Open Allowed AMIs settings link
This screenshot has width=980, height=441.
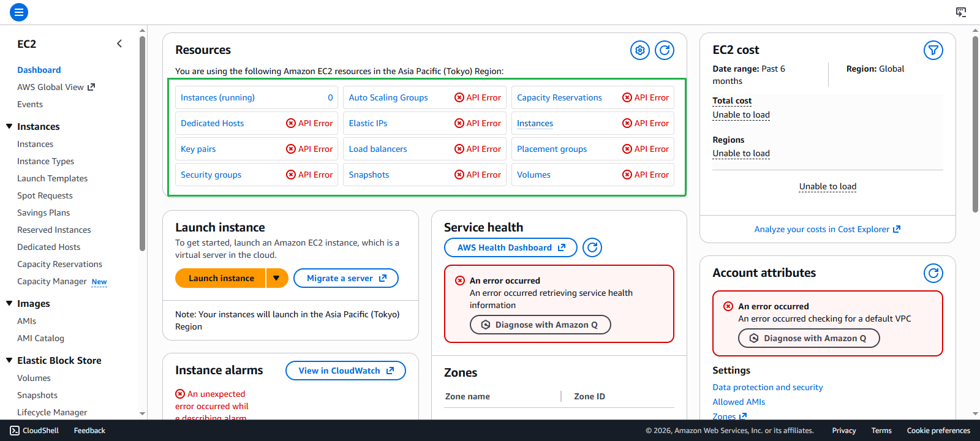[x=739, y=402]
